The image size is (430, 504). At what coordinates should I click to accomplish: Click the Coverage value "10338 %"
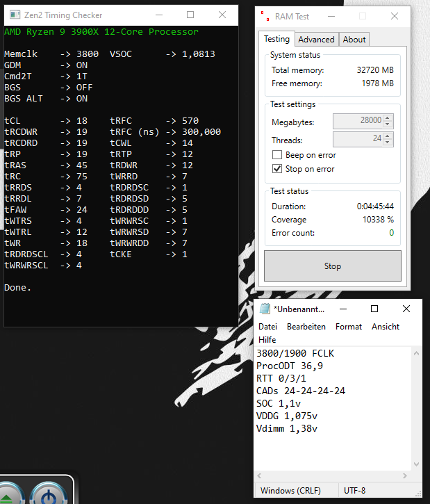378,220
